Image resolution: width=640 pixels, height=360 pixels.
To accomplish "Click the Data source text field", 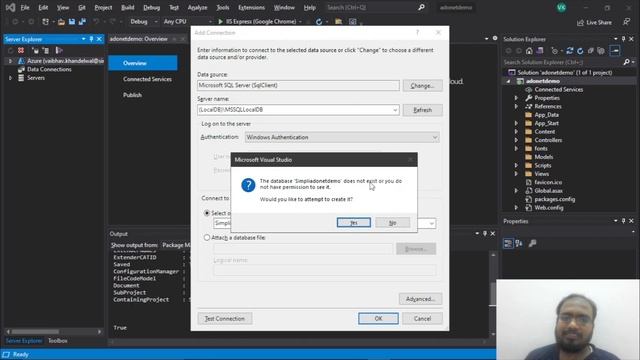I will tap(298, 85).
